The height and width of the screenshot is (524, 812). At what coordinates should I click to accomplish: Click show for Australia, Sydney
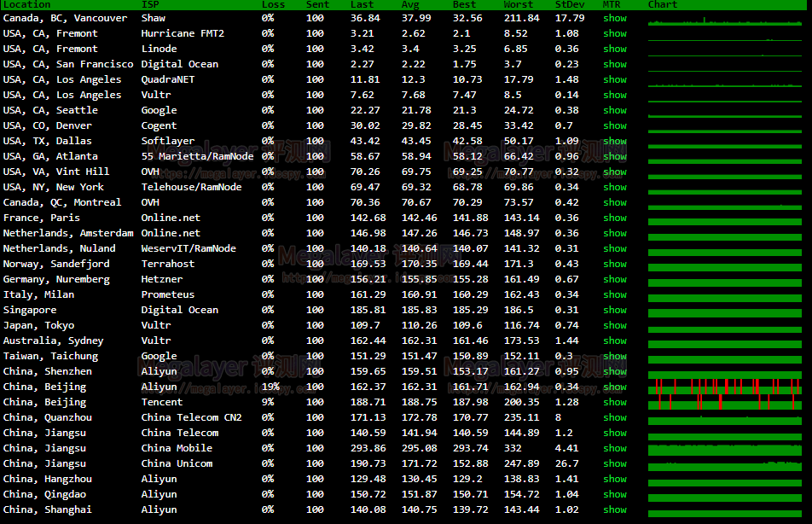pos(615,341)
